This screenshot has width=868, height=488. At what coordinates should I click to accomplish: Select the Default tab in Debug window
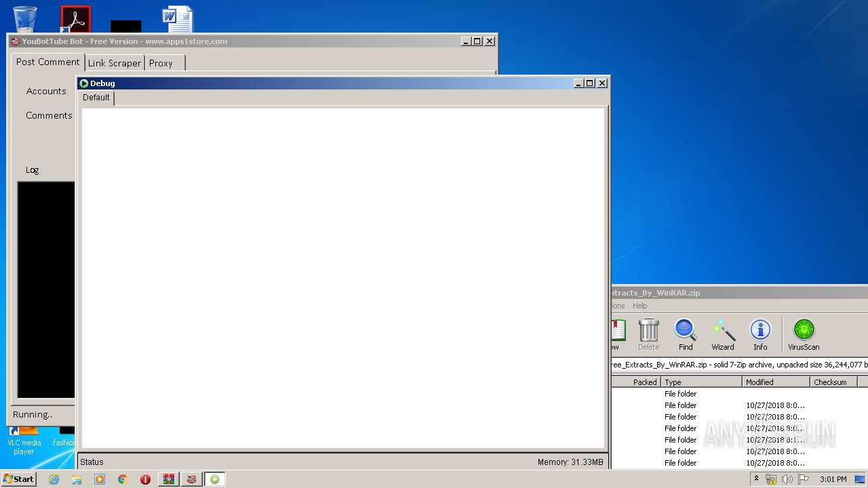coord(96,98)
